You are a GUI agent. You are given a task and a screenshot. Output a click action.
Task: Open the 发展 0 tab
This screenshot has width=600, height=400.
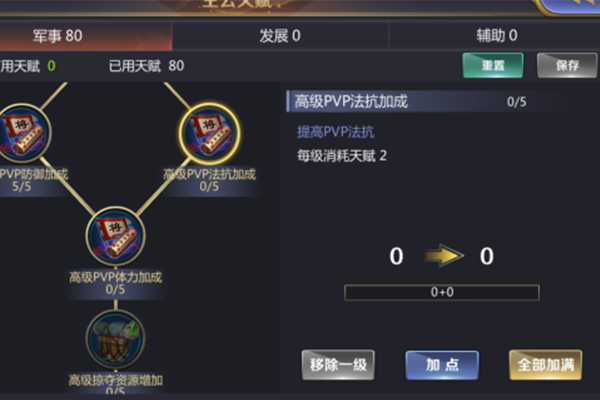coord(280,36)
